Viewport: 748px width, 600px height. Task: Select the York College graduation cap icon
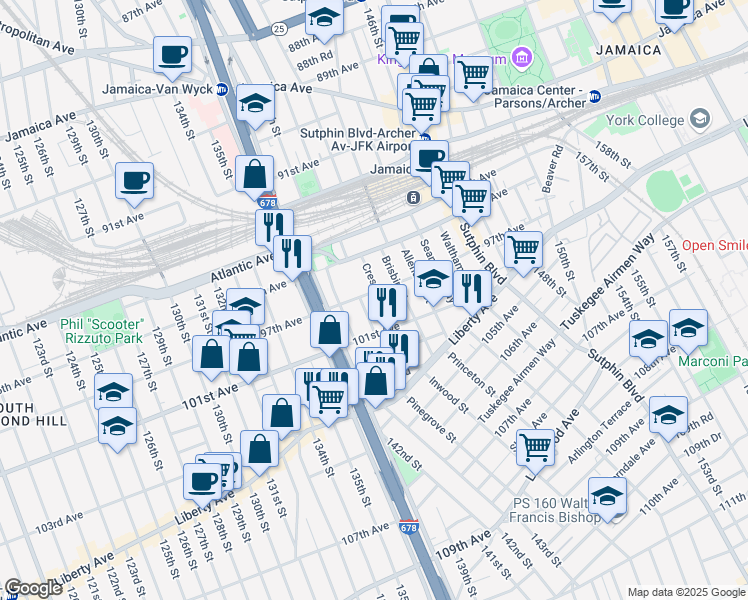[x=700, y=120]
